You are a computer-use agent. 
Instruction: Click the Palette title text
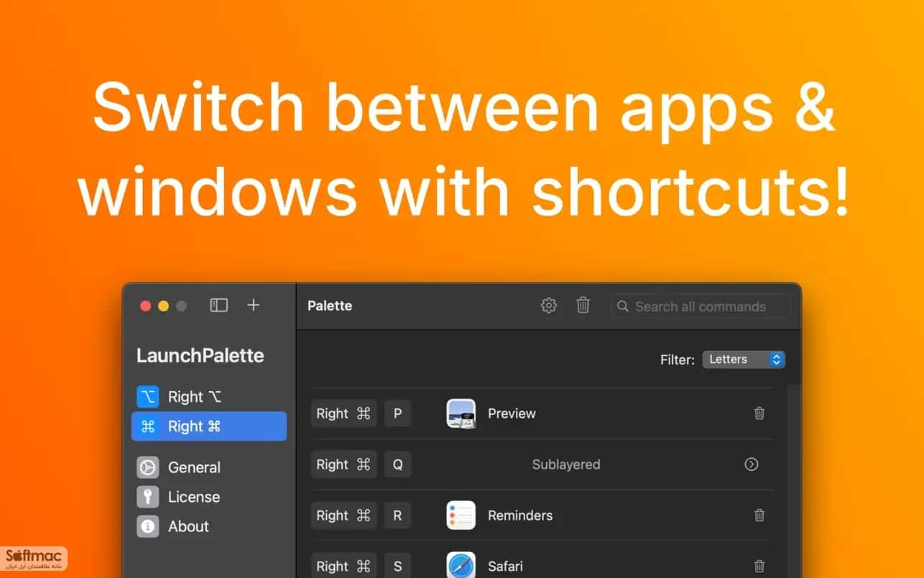click(x=330, y=306)
